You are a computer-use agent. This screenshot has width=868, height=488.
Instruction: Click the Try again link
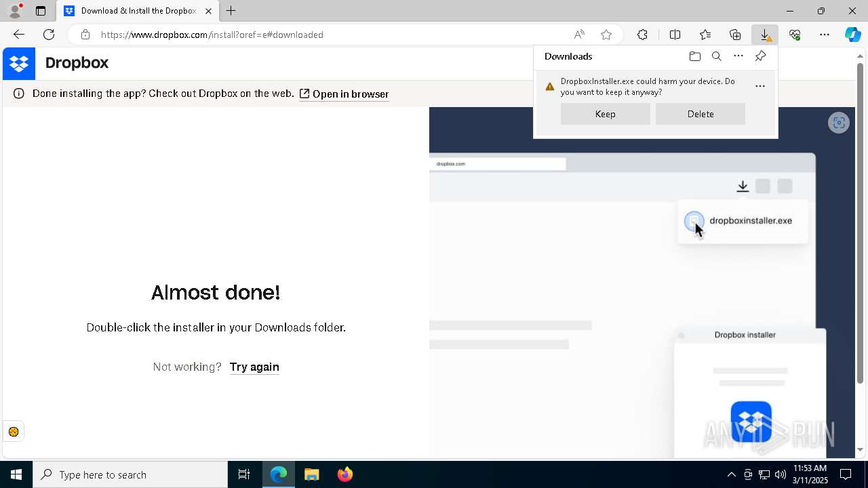point(254,367)
